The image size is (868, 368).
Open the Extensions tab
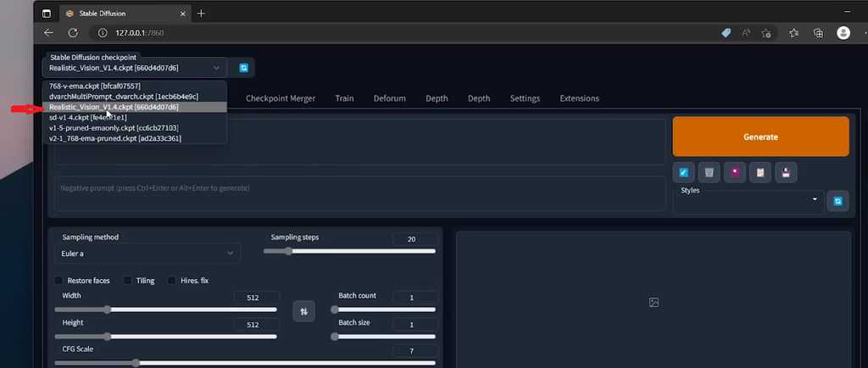[580, 98]
